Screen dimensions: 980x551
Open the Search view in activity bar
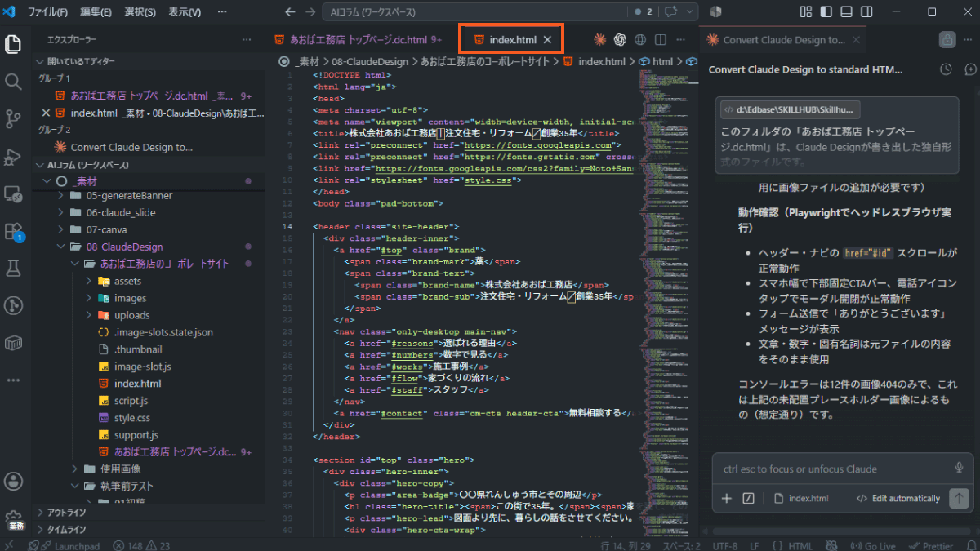click(x=13, y=82)
